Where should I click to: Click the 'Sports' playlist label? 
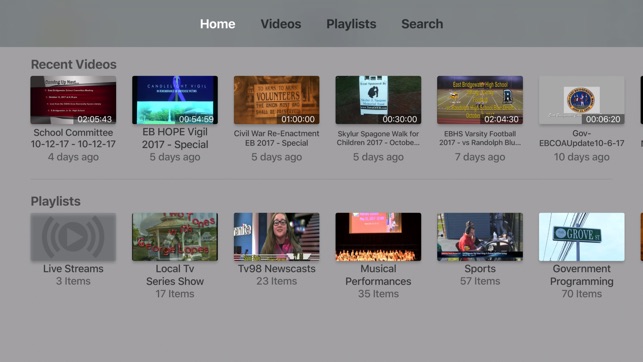[x=480, y=269]
